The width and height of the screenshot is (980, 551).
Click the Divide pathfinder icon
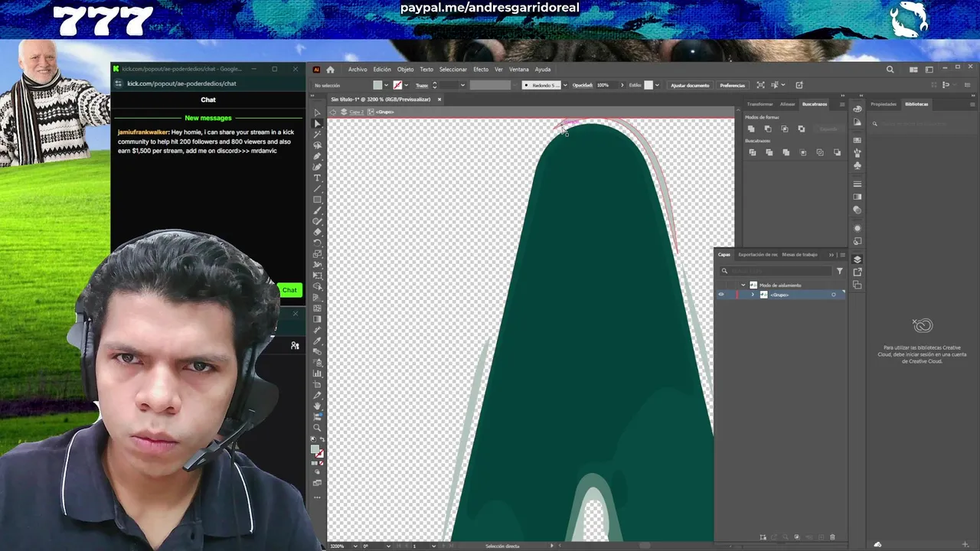[x=752, y=152]
